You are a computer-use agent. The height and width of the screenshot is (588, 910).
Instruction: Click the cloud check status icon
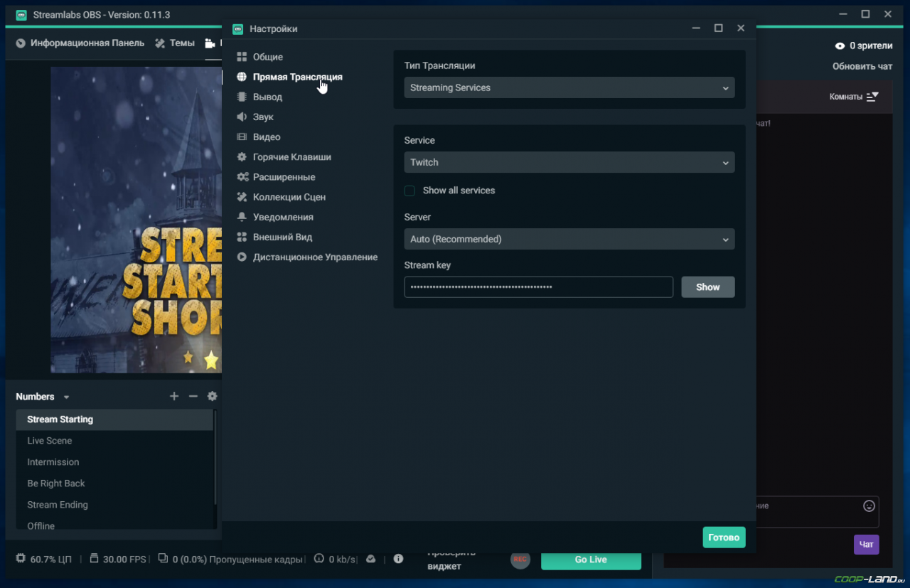tap(370, 559)
